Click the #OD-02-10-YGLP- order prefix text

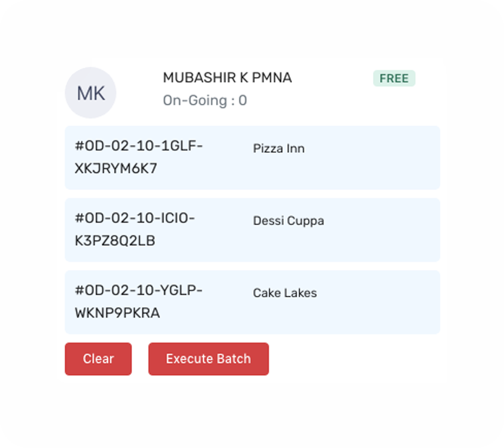pyautogui.click(x=139, y=290)
